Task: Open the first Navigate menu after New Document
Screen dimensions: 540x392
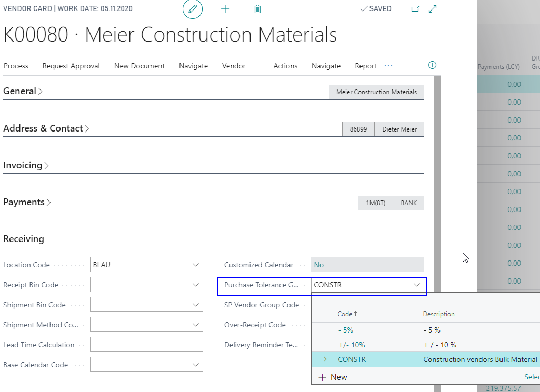Action: (193, 66)
